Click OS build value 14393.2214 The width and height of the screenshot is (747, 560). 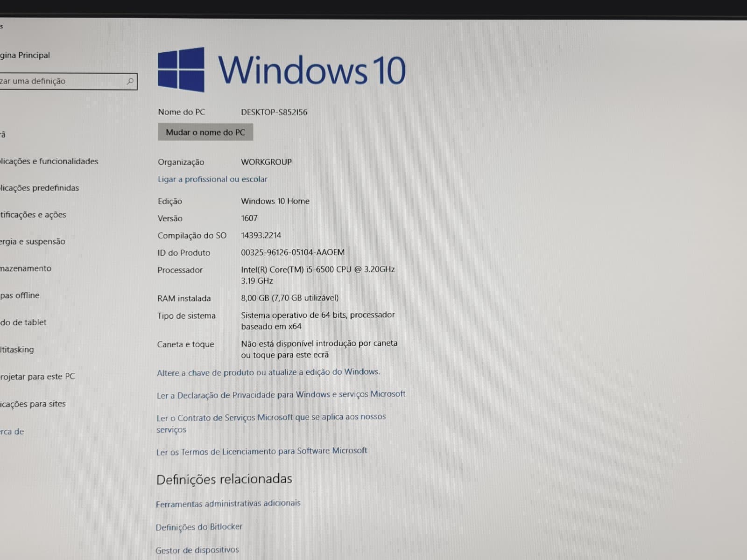click(x=261, y=236)
